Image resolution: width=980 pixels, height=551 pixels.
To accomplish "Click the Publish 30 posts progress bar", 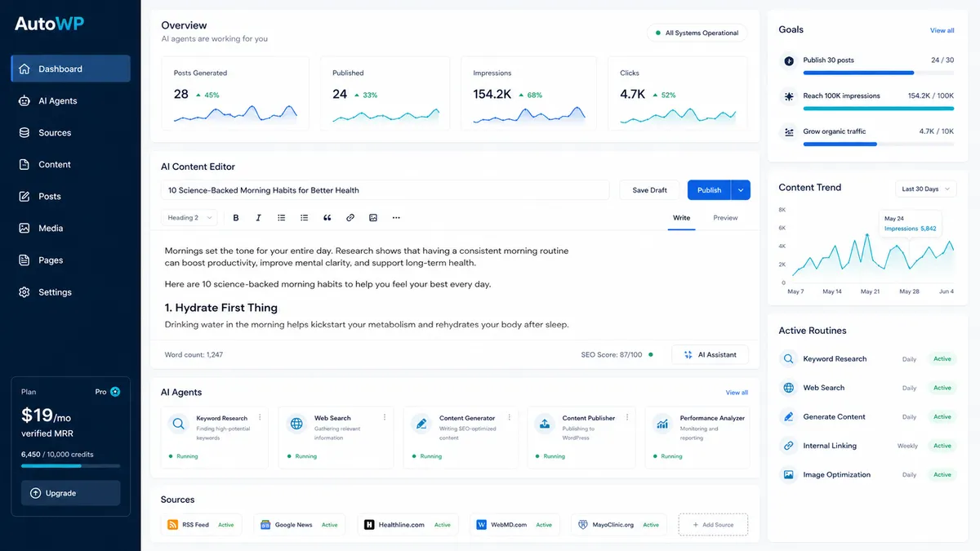I will click(879, 73).
